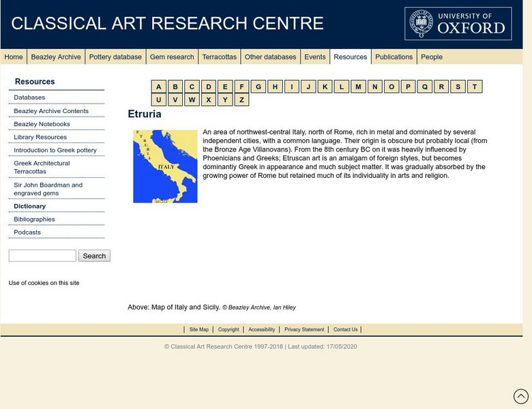Click the sidebar search input field
Viewport: 532px width, 409px height.
(x=42, y=256)
